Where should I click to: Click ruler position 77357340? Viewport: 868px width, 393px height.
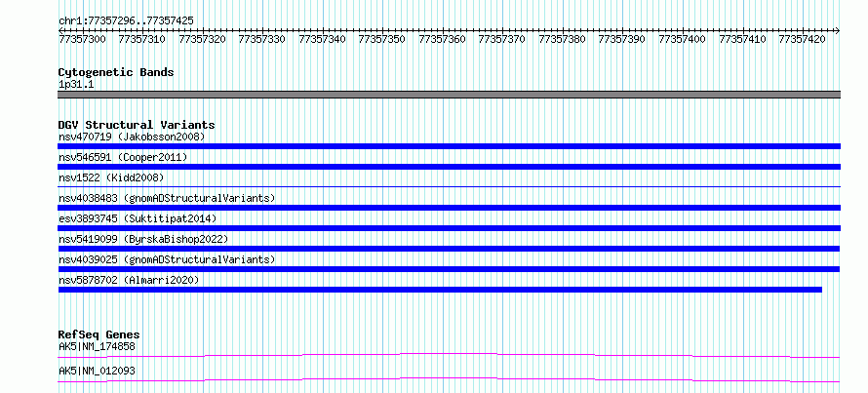(x=322, y=39)
